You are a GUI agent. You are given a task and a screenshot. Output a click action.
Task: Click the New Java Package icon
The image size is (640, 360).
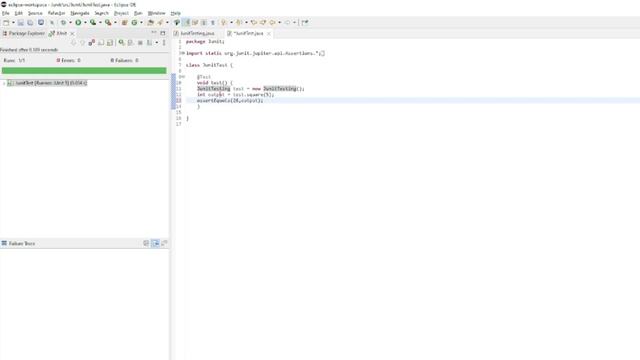(x=124, y=22)
